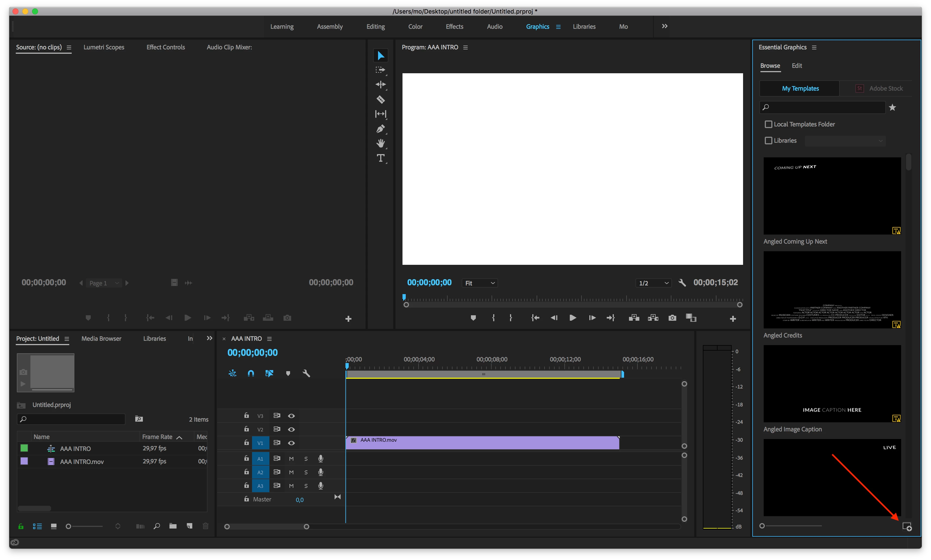This screenshot has height=560, width=931.
Task: Enable the Local Templates Folder checkbox
Action: (x=768, y=124)
